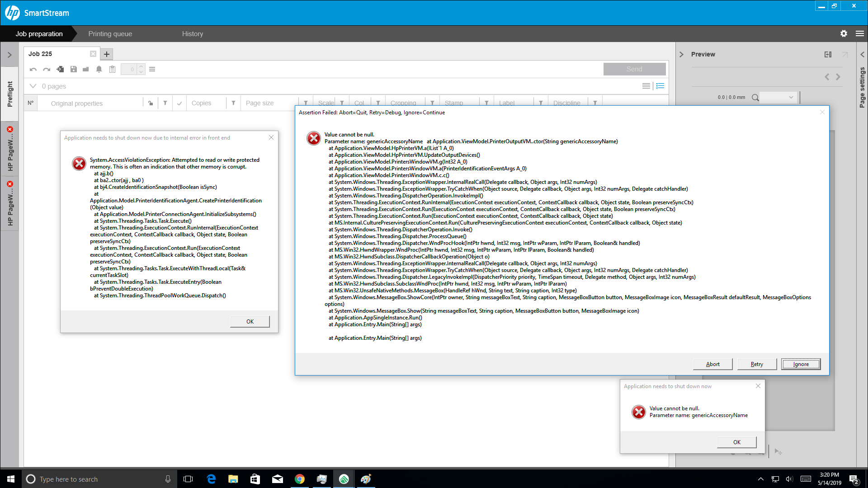Toggle the filter on the Page size column
868x488 pixels.
(x=306, y=103)
